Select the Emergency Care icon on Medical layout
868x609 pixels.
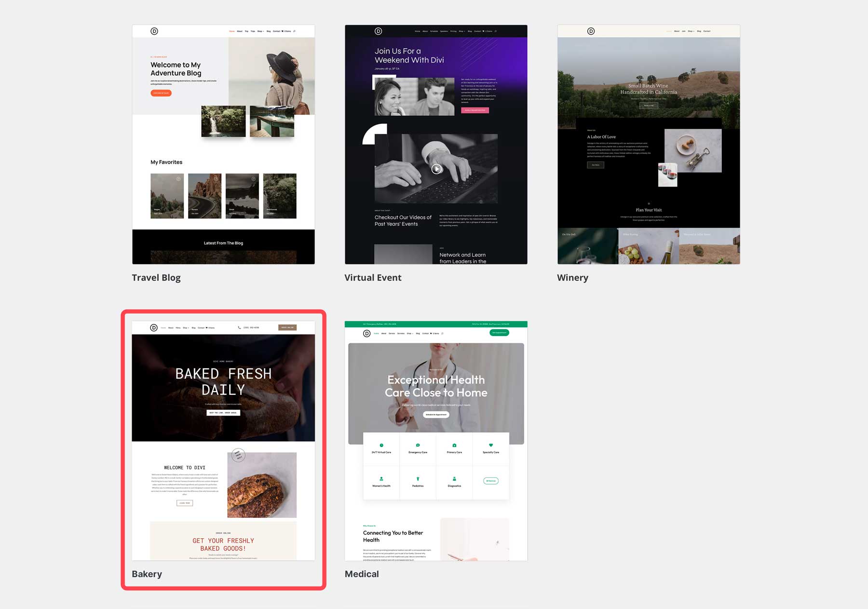tap(418, 445)
